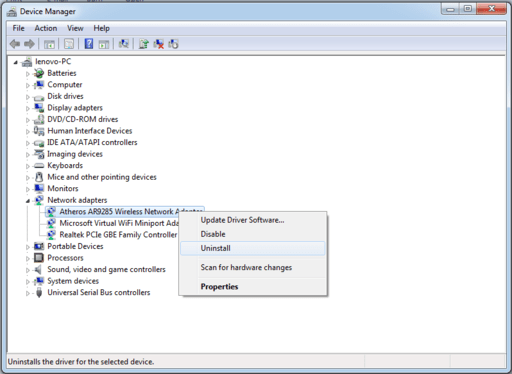This screenshot has width=512, height=374.
Task: Expand the Keyboards node arrow
Action: pyautogui.click(x=28, y=166)
